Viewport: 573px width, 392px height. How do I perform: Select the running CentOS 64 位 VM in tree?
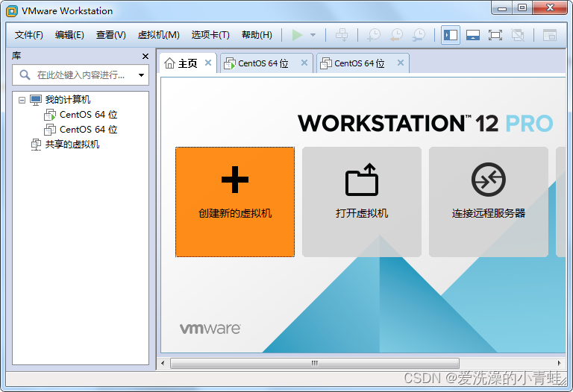[x=88, y=115]
